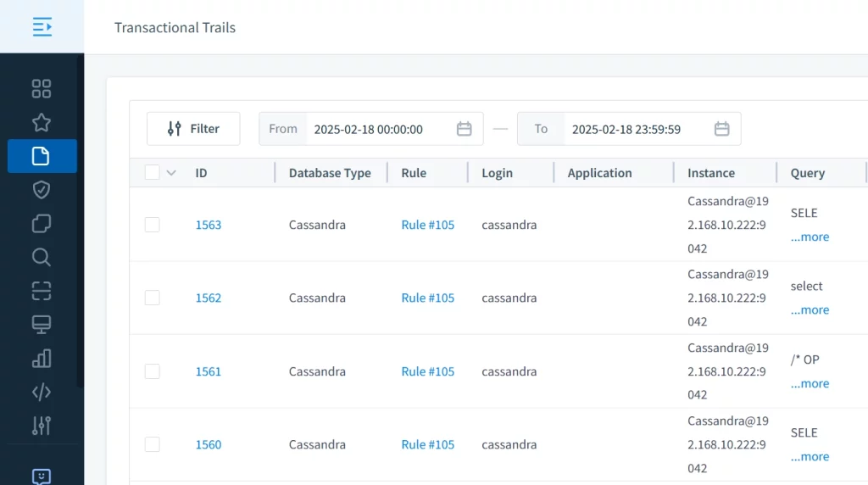868x485 pixels.
Task: Toggle the select-all checkbox in table header
Action: (x=153, y=173)
